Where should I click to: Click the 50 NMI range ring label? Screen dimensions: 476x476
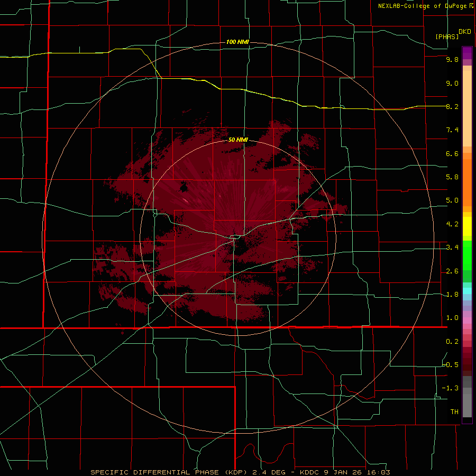pyautogui.click(x=238, y=140)
